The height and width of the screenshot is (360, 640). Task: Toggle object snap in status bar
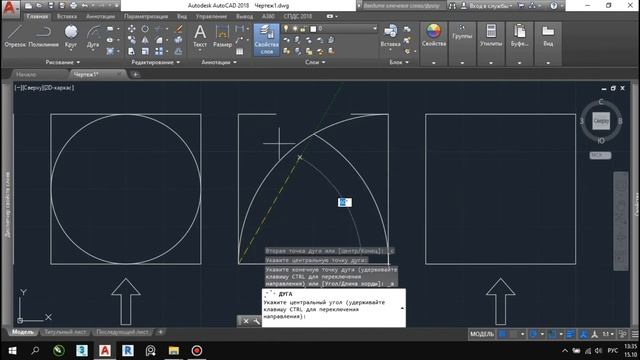click(552, 334)
